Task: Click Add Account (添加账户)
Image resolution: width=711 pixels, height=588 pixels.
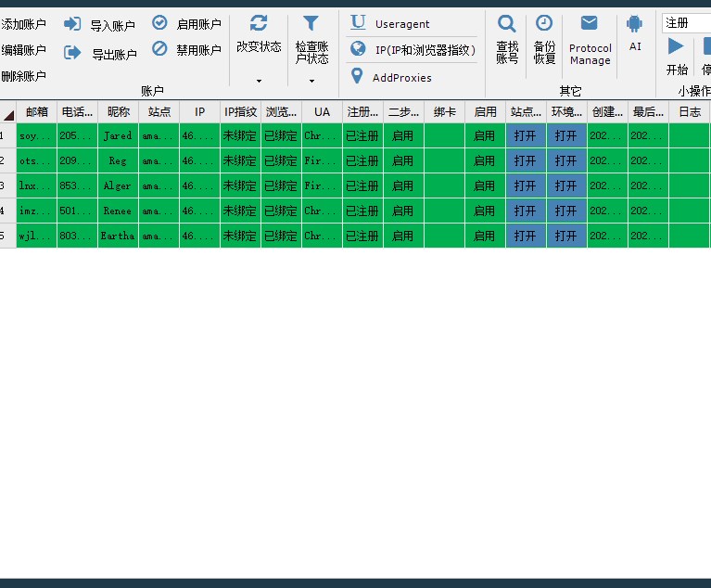Action: point(23,24)
